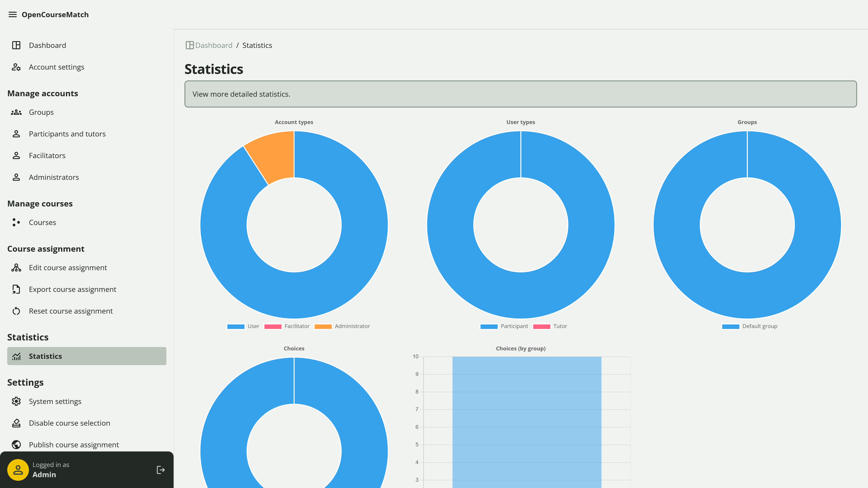Click the Statistics breadcrumb text

(257, 45)
